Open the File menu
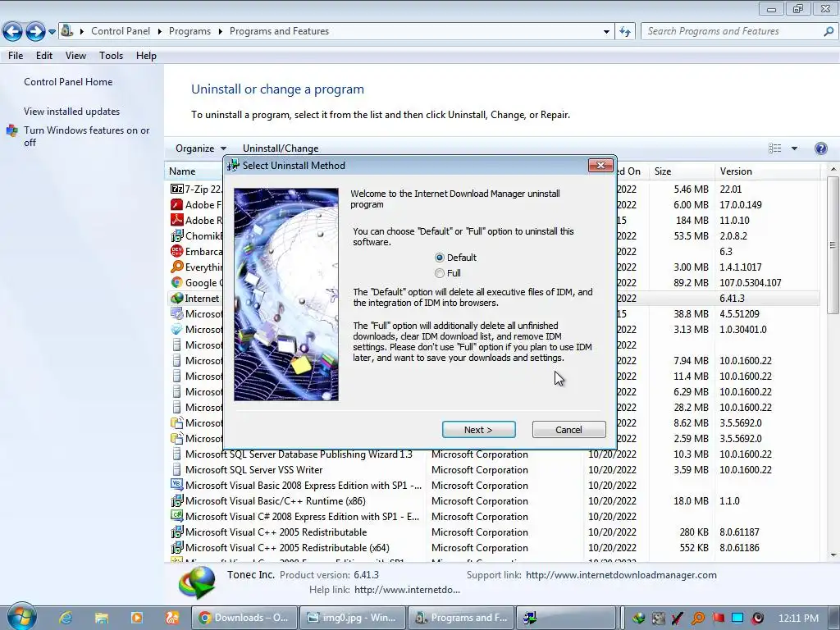The width and height of the screenshot is (840, 630). pos(16,56)
